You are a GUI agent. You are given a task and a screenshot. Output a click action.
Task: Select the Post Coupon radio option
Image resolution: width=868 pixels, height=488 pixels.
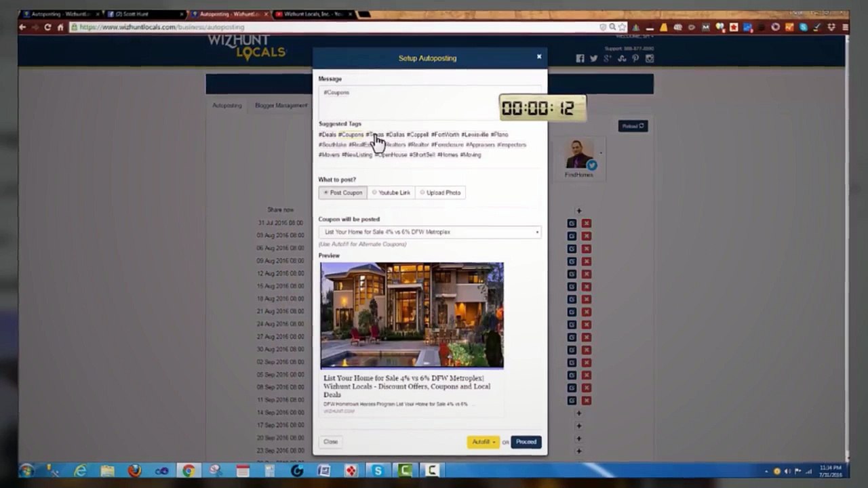(342, 192)
